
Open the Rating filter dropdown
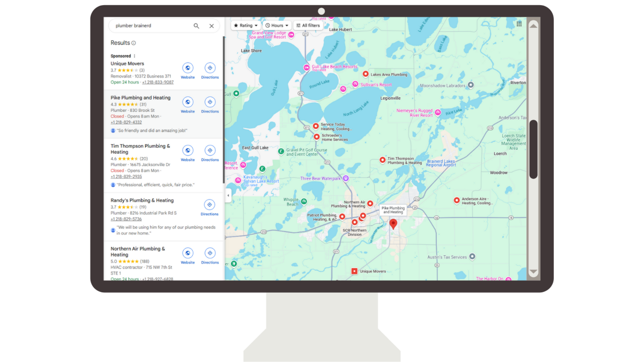pos(246,25)
